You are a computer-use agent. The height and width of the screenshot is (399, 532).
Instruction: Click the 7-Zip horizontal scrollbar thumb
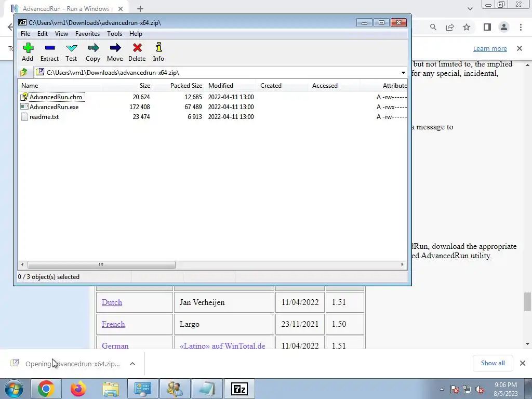pyautogui.click(x=101, y=264)
